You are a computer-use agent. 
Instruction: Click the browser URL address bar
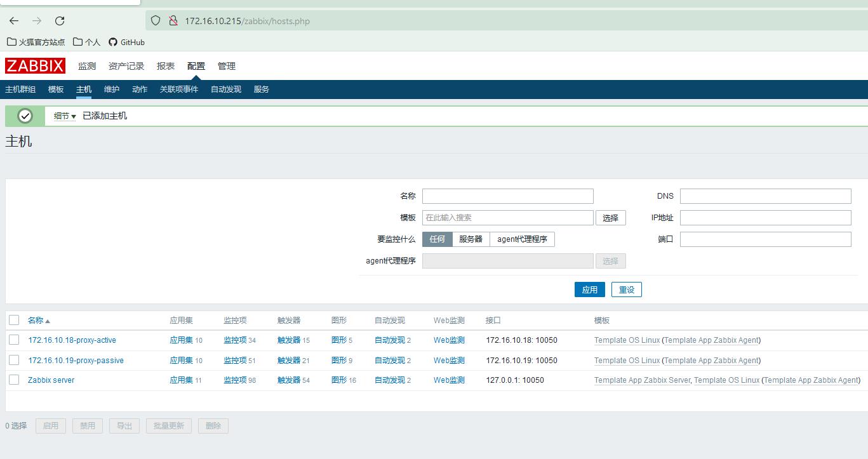[508, 21]
